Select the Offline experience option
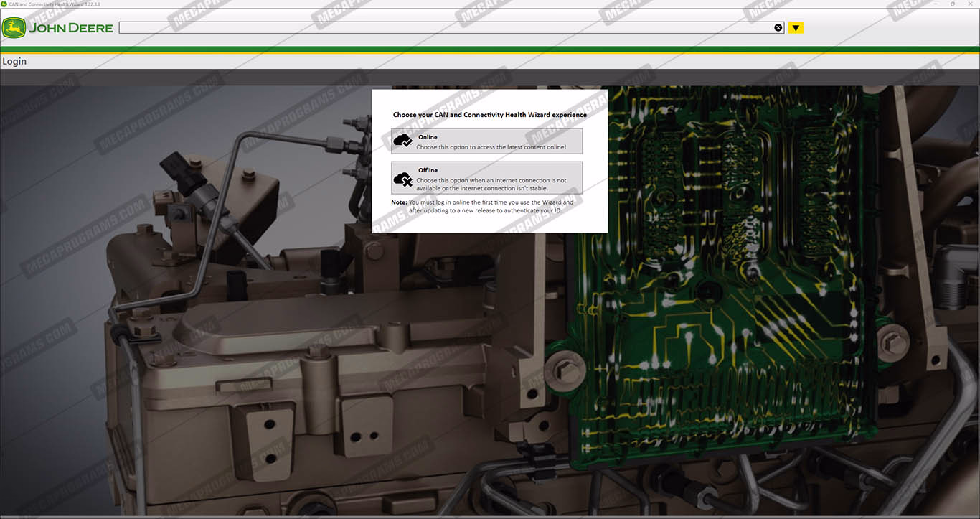Screen dimensions: 980x519 click(x=486, y=178)
